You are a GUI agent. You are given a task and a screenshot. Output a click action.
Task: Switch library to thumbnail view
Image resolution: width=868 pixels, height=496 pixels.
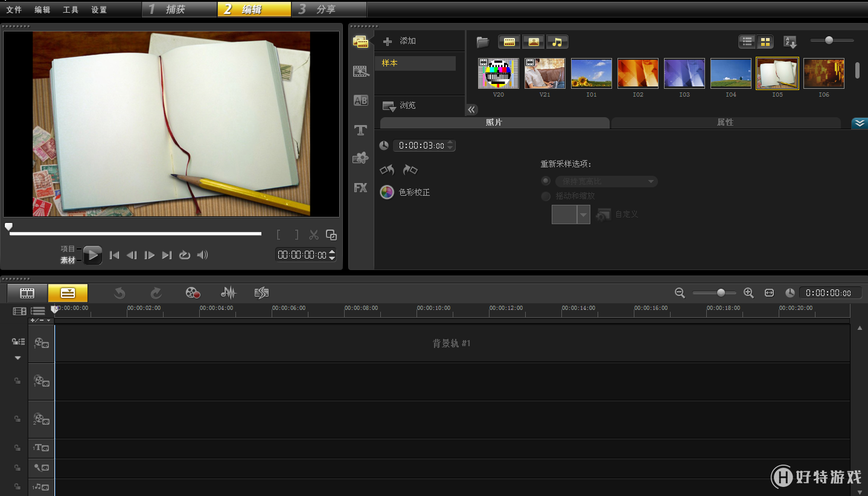tap(765, 42)
